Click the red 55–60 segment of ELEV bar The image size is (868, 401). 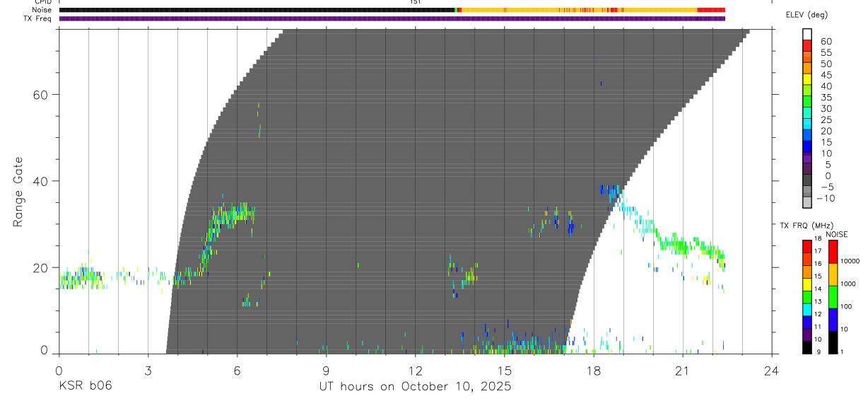coord(807,46)
